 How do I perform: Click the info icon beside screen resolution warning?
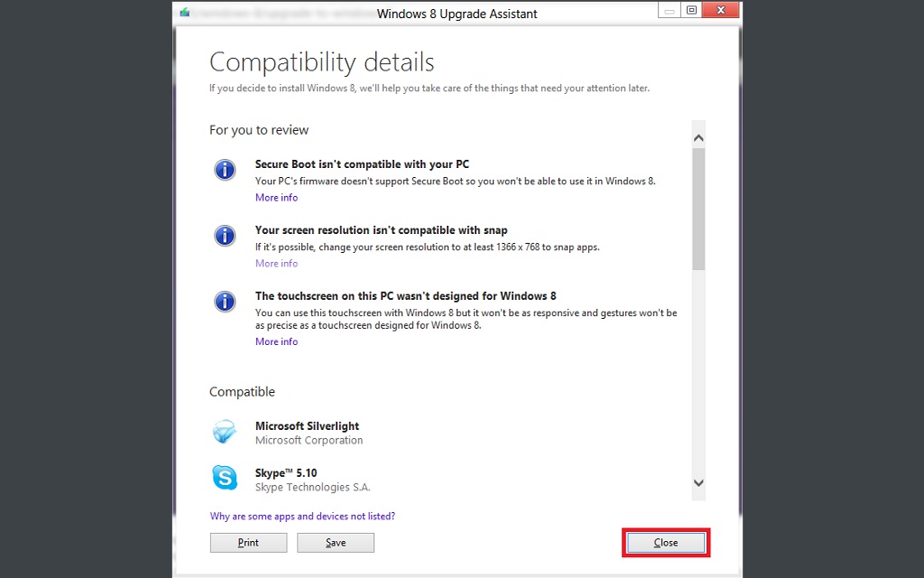225,236
